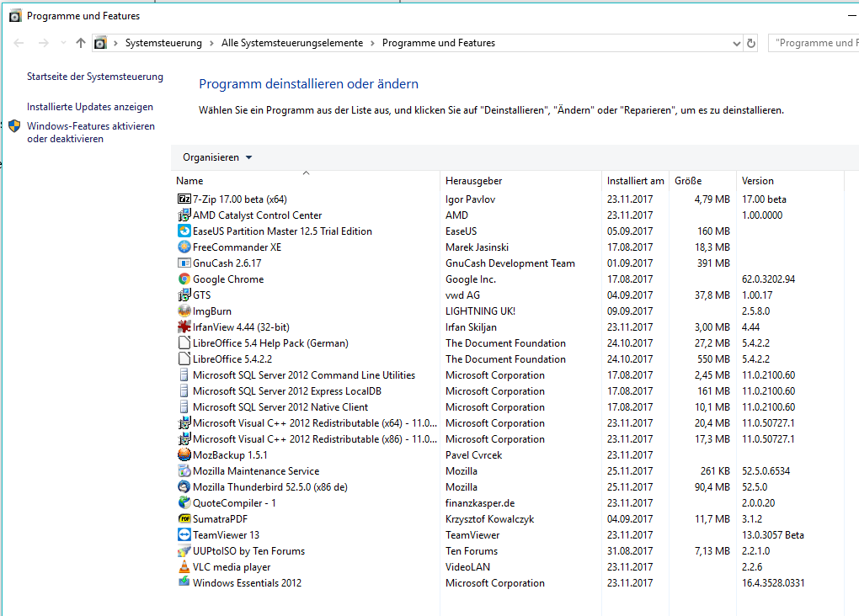
Task: Click the Programme und Features search field
Action: point(814,43)
